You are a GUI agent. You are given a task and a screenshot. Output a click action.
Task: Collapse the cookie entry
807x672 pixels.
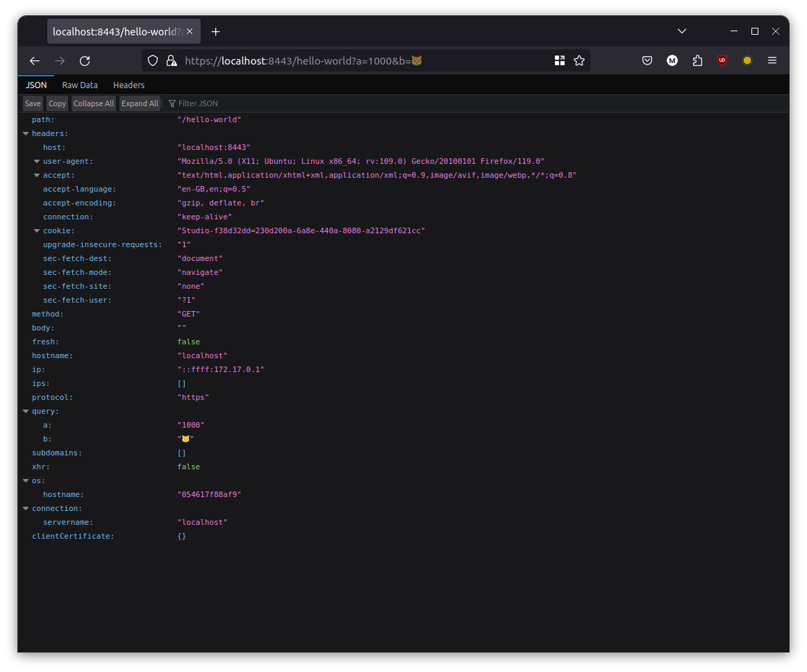click(36, 230)
